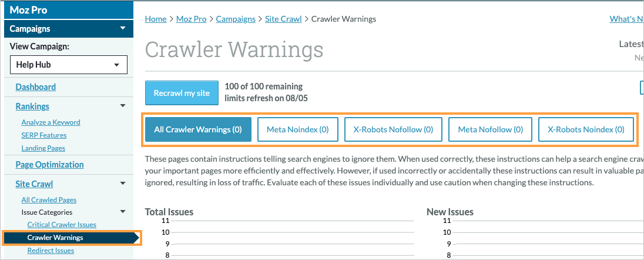The image size is (644, 260).
Task: Open Landing Pages in sidebar
Action: [43, 148]
